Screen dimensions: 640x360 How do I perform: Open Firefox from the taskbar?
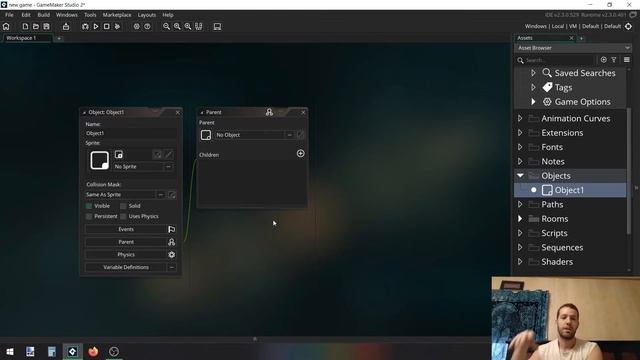93,351
